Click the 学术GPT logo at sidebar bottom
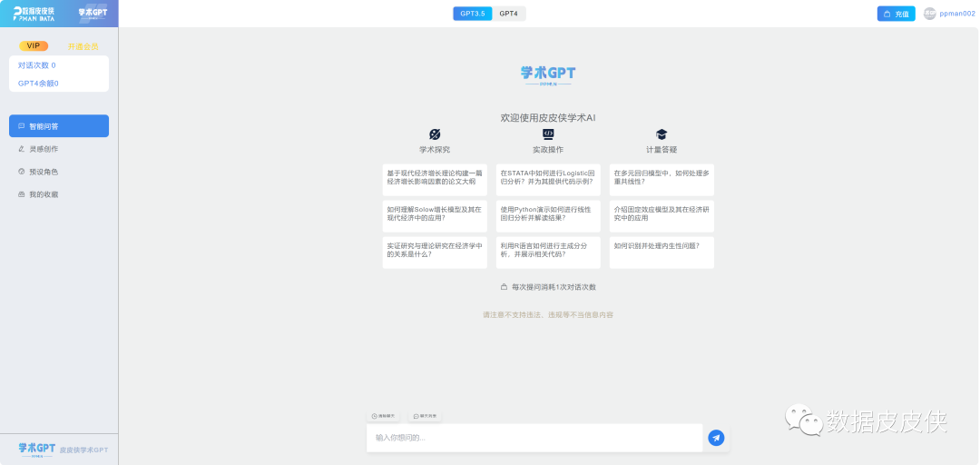980x465 pixels. 37,450
